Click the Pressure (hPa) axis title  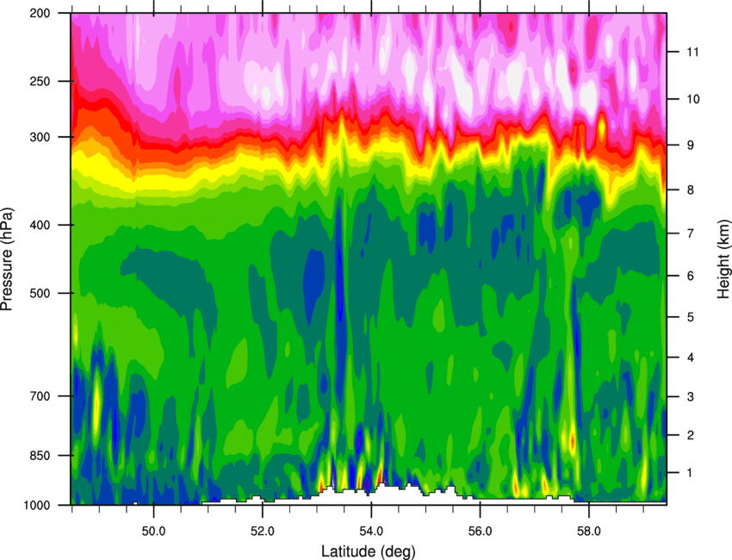8,259
